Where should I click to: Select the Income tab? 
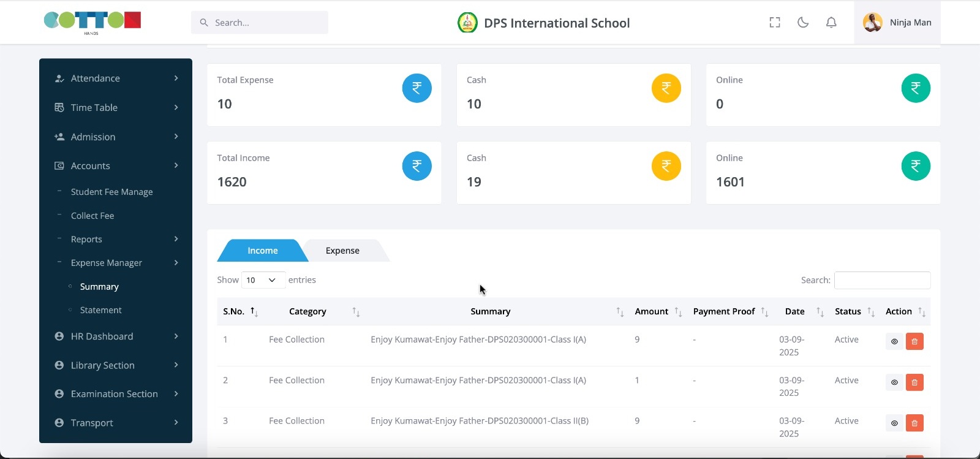click(262, 251)
